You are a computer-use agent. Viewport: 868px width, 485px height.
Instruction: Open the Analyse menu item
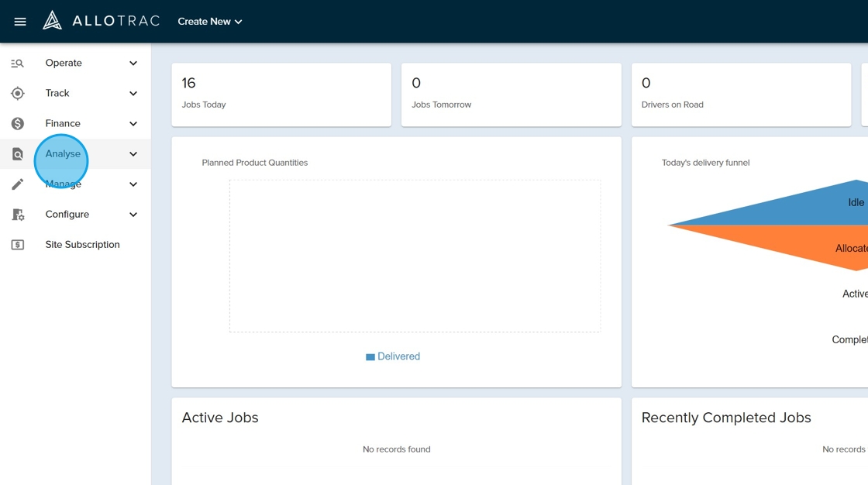[63, 154]
